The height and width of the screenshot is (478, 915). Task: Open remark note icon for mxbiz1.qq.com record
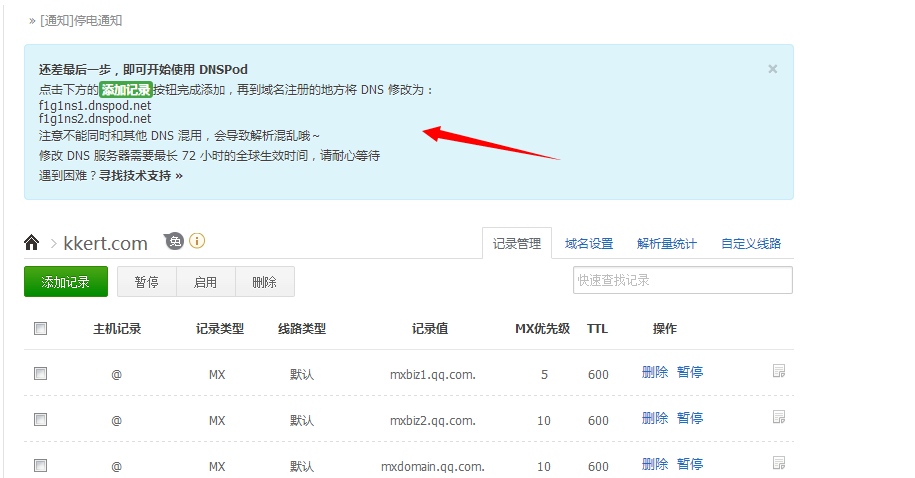click(778, 371)
